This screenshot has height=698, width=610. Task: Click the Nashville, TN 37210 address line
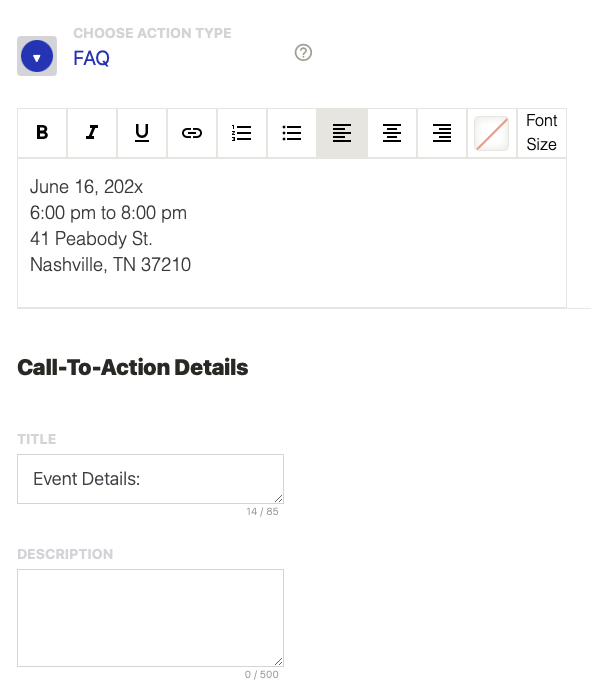110,265
